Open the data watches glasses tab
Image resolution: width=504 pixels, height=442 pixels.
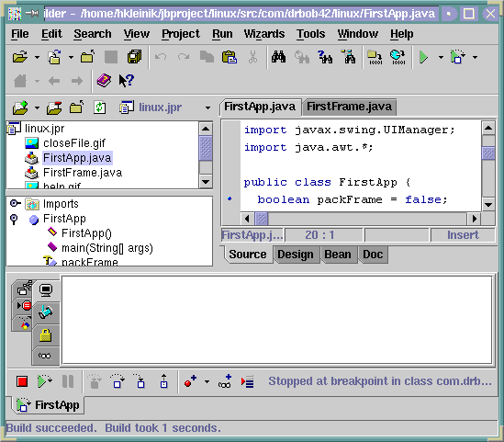click(x=45, y=356)
